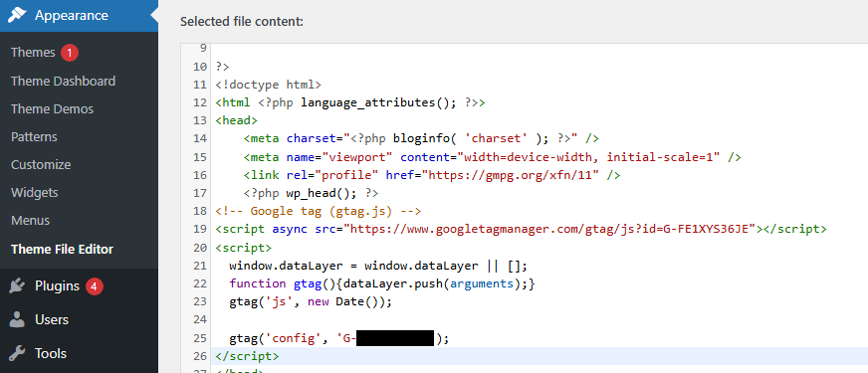Click the Appearance paintbrush icon
Viewport: 868px width, 373px height.
[x=17, y=16]
